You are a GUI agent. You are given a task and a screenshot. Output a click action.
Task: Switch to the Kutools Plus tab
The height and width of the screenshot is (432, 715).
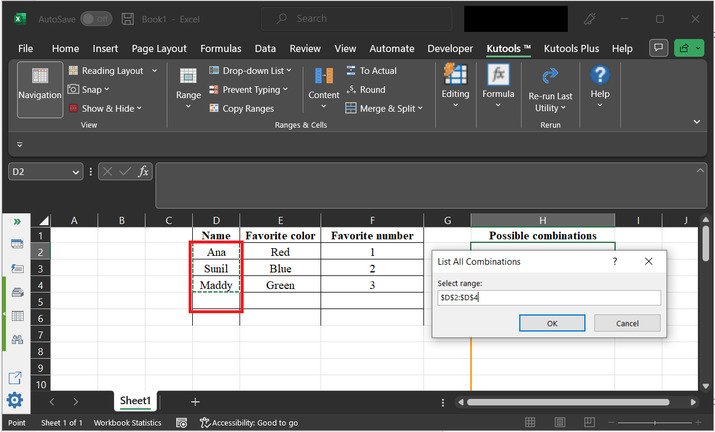click(572, 48)
